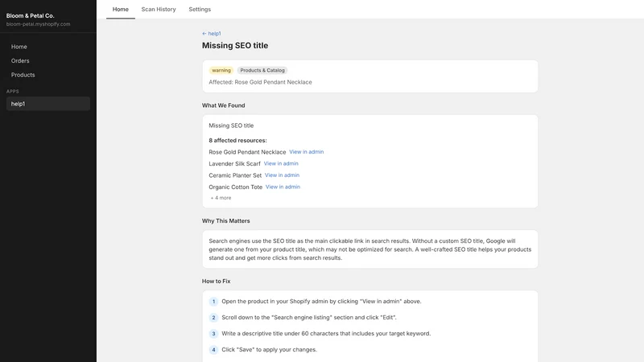The height and width of the screenshot is (362, 644).
Task: Click Bloom & Petal Co. store name
Action: click(30, 15)
